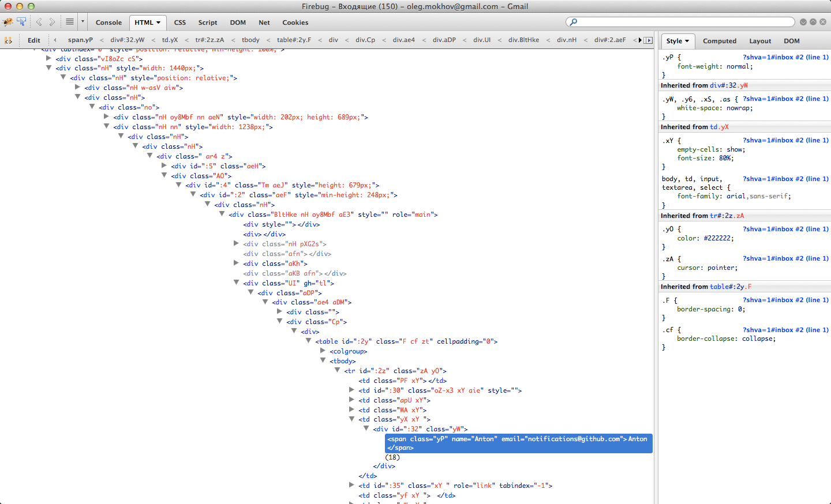Open source link for .yP rule
831x504 pixels.
785,57
